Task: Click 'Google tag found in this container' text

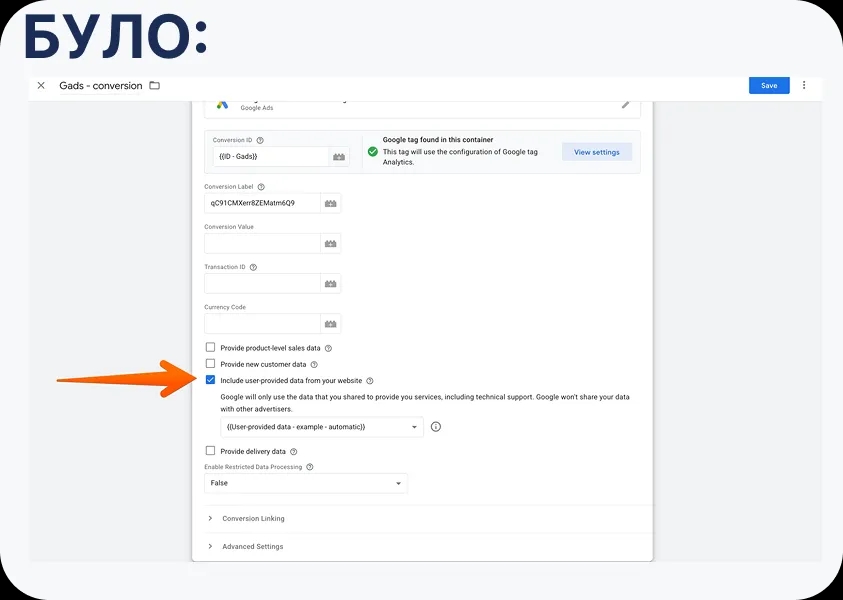Action: click(x=438, y=140)
